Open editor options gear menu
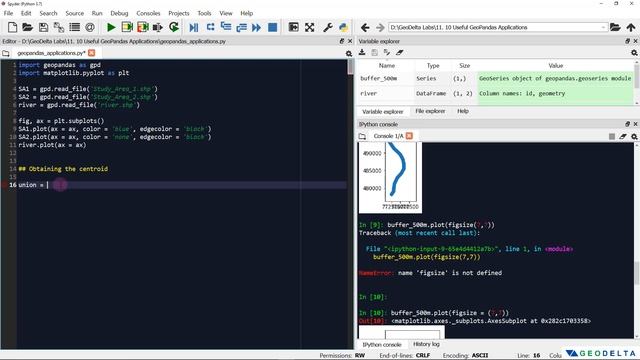 [349, 53]
